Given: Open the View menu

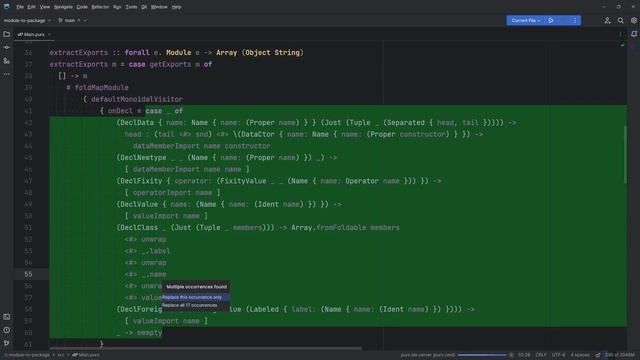Looking at the screenshot, I should (x=45, y=7).
